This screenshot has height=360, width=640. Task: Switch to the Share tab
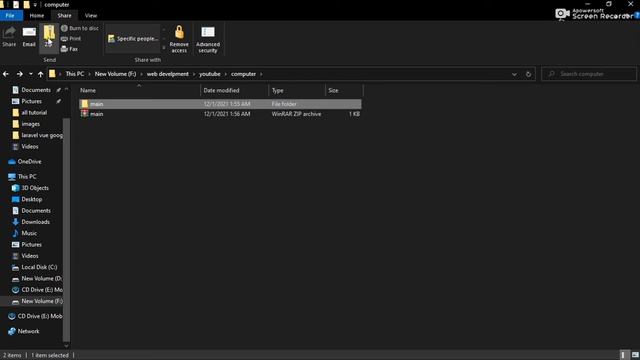coord(64,16)
